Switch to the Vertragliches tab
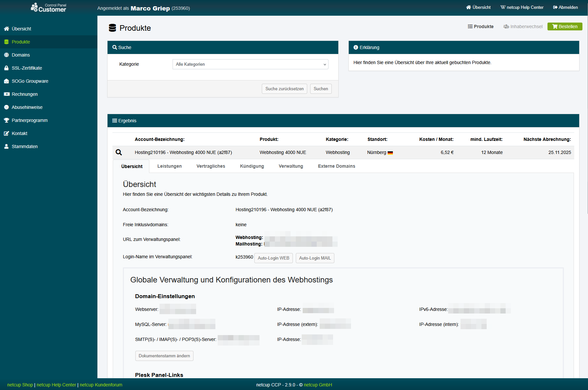The height and width of the screenshot is (390, 588). click(211, 166)
